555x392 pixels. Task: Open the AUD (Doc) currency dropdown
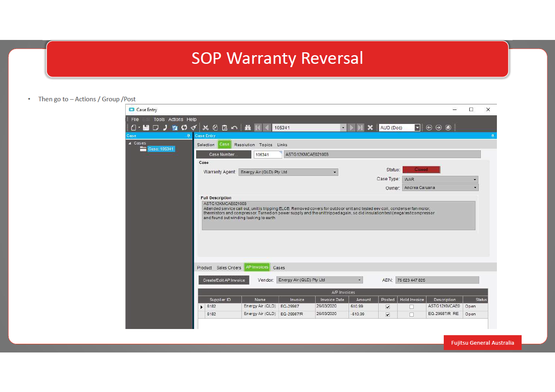tap(417, 128)
